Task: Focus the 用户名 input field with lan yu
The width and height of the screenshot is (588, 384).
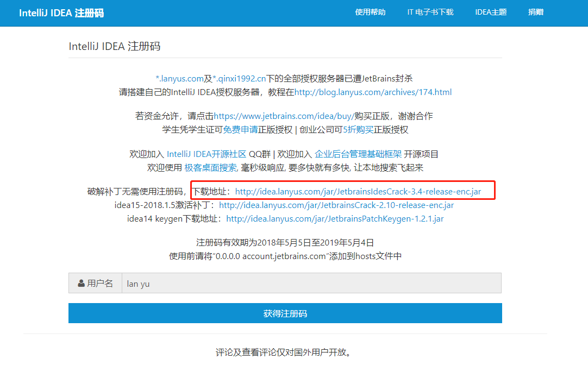Action: 311,283
